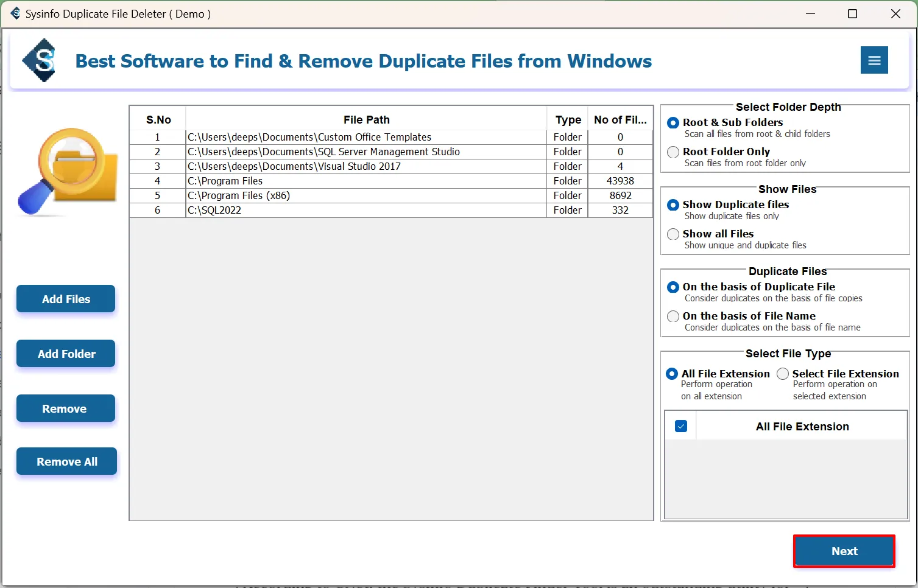Click the title bar app icon
Screen dimensions: 918x588
pyautogui.click(x=15, y=13)
